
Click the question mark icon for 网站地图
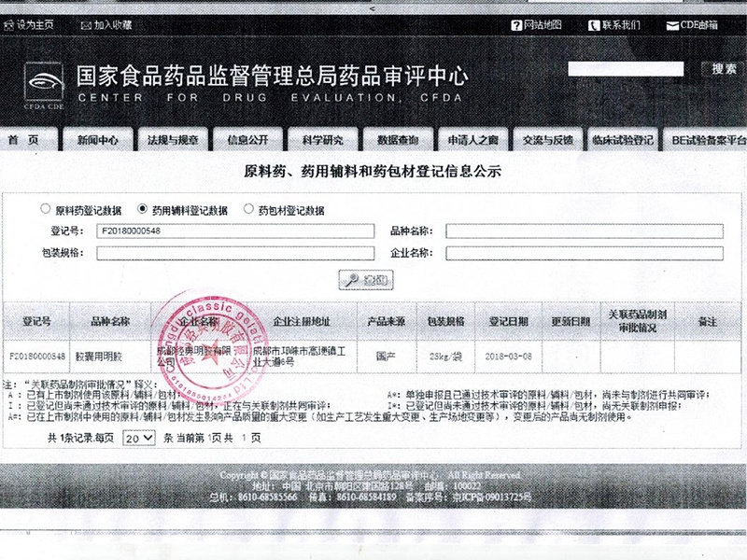[516, 25]
